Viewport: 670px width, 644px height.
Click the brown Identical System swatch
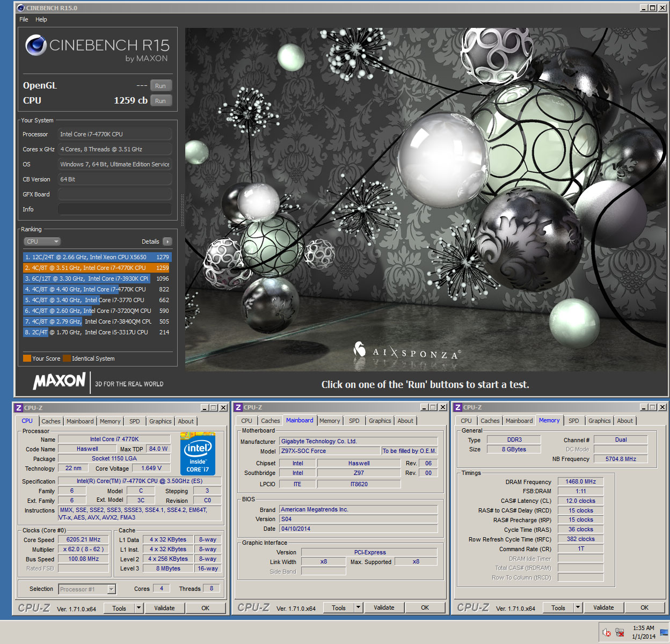coord(67,358)
